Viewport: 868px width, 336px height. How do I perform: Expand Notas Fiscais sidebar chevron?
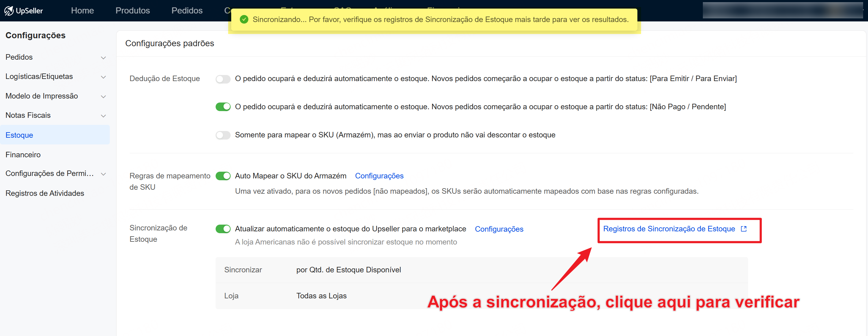pyautogui.click(x=103, y=116)
